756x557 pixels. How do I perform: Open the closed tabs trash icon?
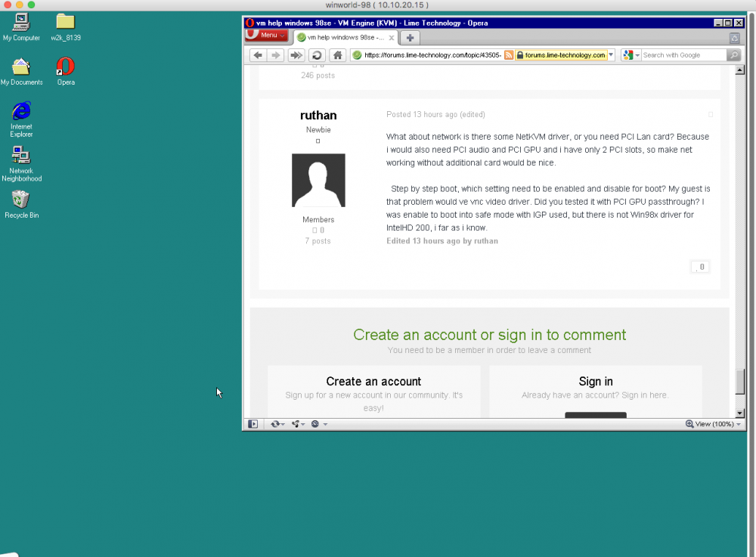click(734, 38)
